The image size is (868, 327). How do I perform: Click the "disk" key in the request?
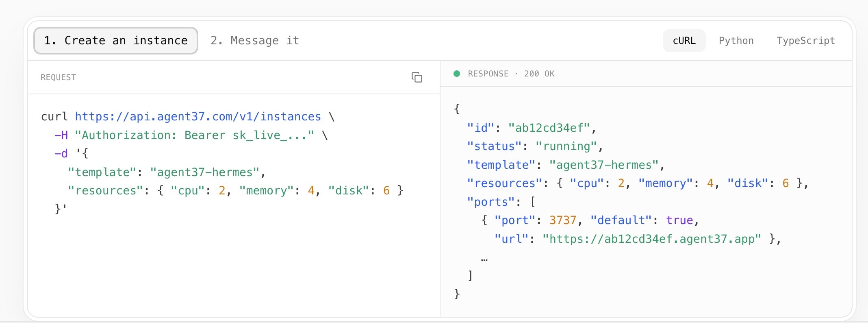pos(349,190)
